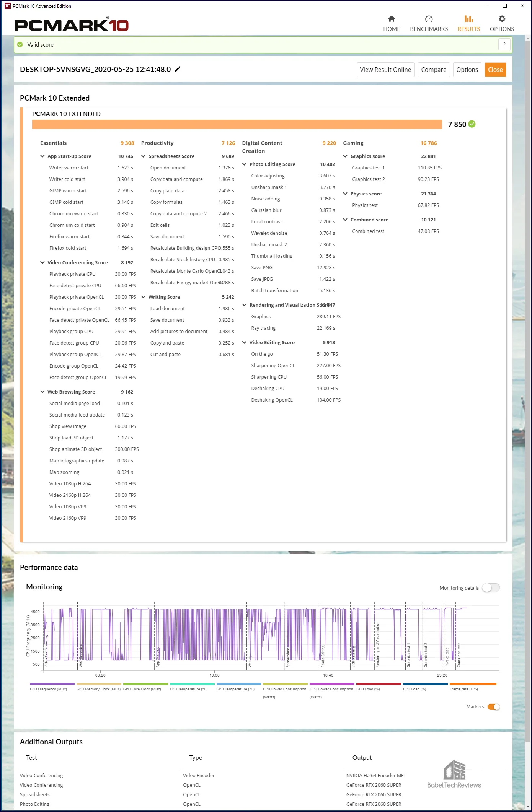Collapse the Video Conferencing Score section
Screen dimensions: 532x812
[42, 262]
